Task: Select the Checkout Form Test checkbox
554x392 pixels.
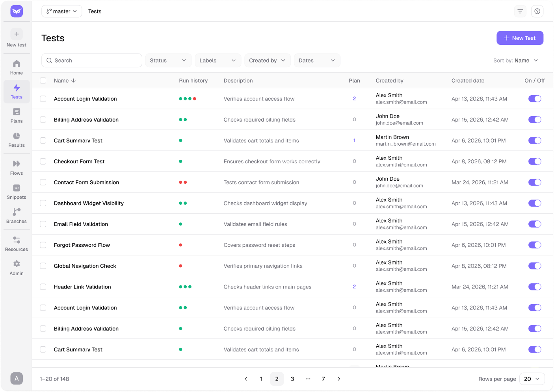Action: coord(43,161)
